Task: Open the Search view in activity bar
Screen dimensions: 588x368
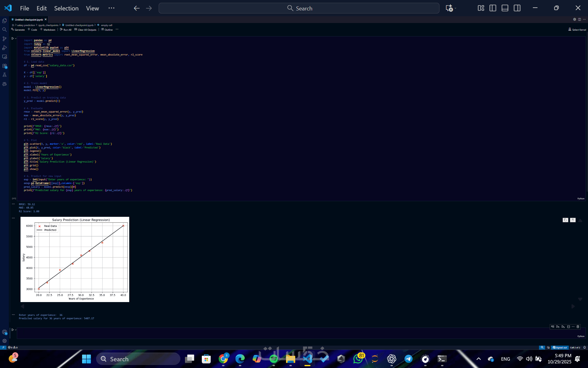Action: (5, 29)
